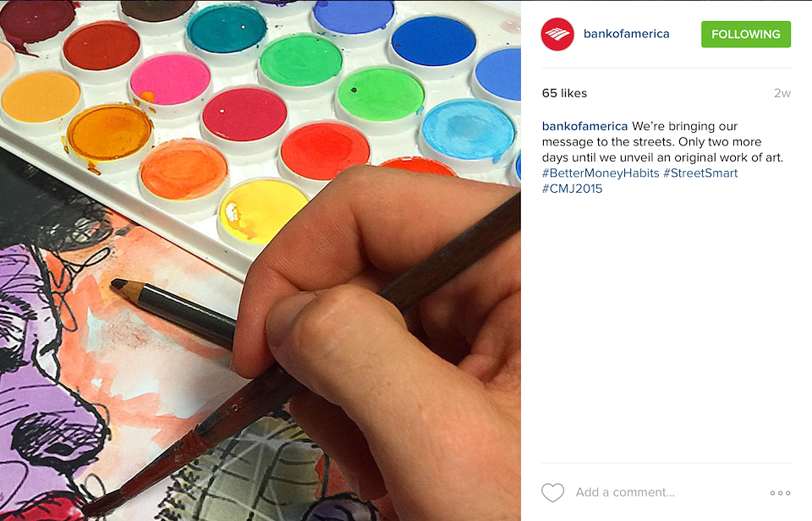Open the bankofamerica username in header
Image resolution: width=812 pixels, height=521 pixels.
coord(626,34)
